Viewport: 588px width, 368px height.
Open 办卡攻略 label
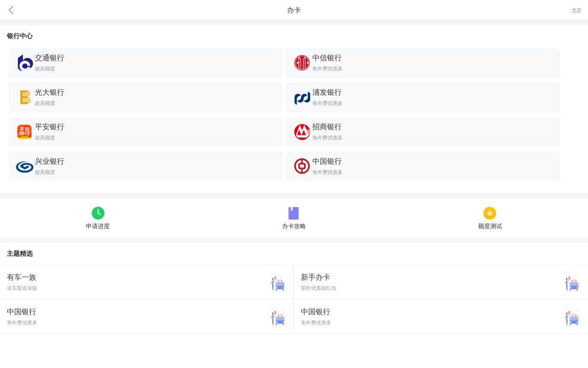(294, 226)
